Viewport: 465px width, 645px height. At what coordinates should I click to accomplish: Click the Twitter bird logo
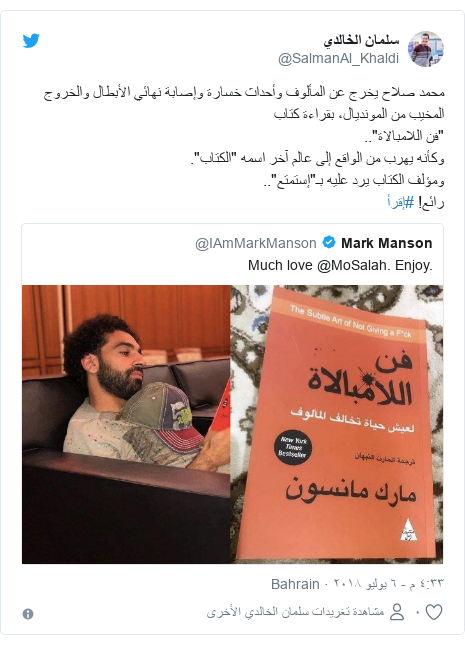(x=31, y=40)
